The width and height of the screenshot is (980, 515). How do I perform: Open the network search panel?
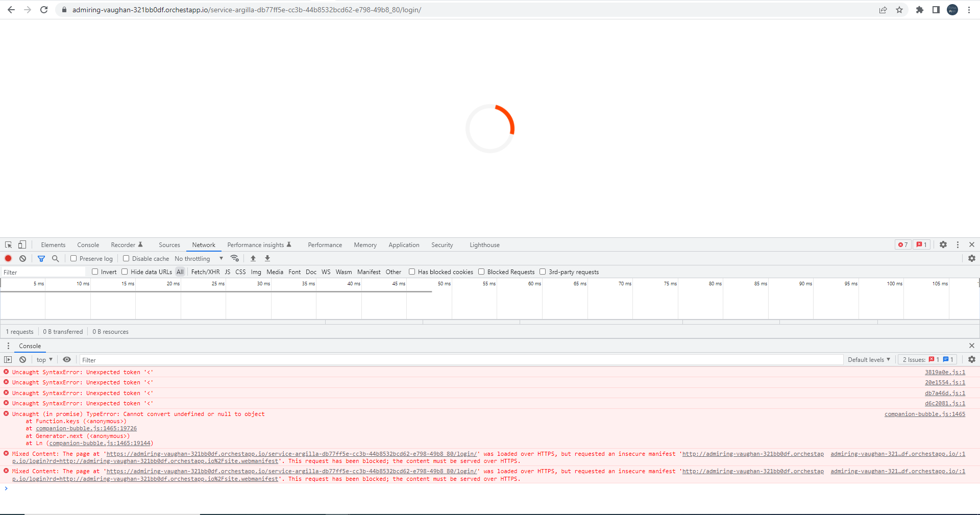[x=55, y=258]
